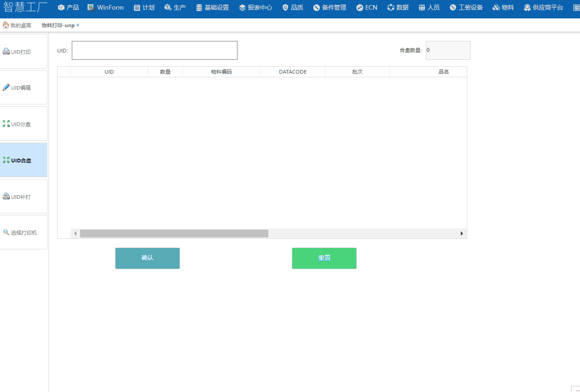The image size is (580, 392).
Task: Click the horizontal scrollbar right arrow
Action: 462,234
